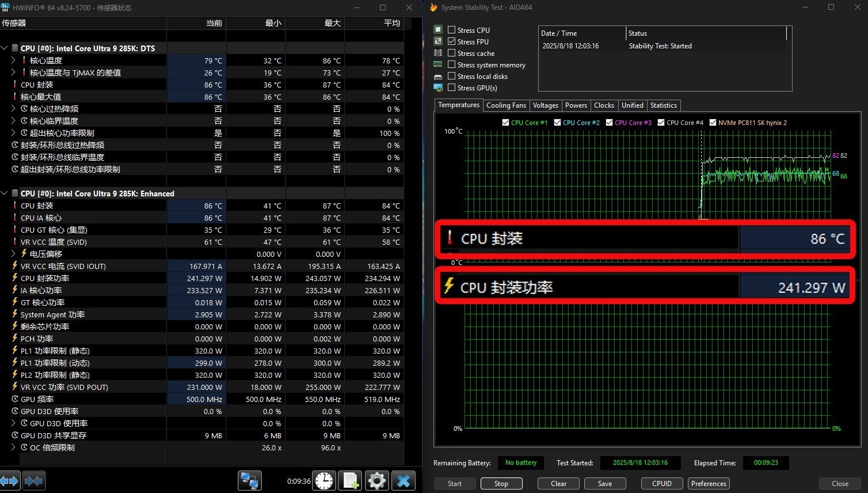The height and width of the screenshot is (493, 868).
Task: Select the Stability Test: Started status entry
Action: pyautogui.click(x=660, y=45)
